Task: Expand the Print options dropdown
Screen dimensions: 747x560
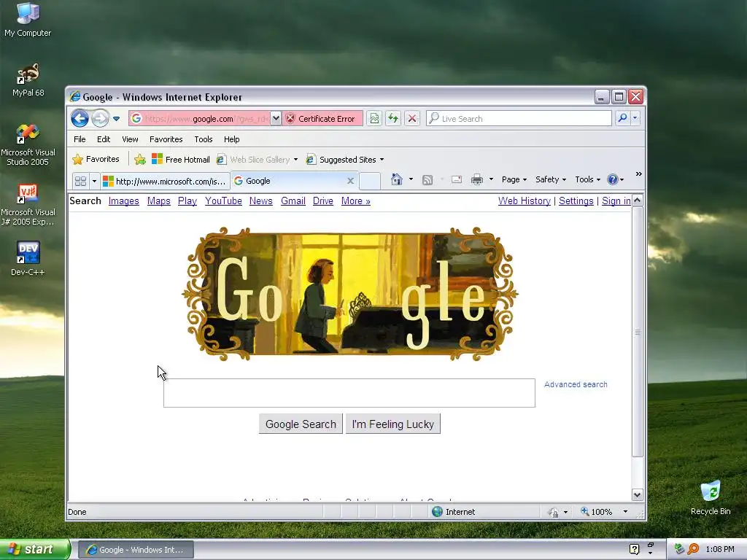Action: (491, 179)
